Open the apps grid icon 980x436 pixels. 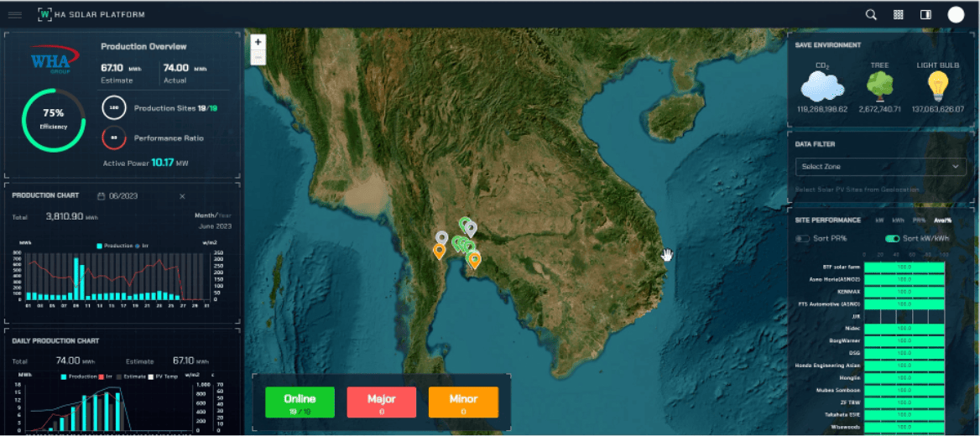[x=899, y=14]
